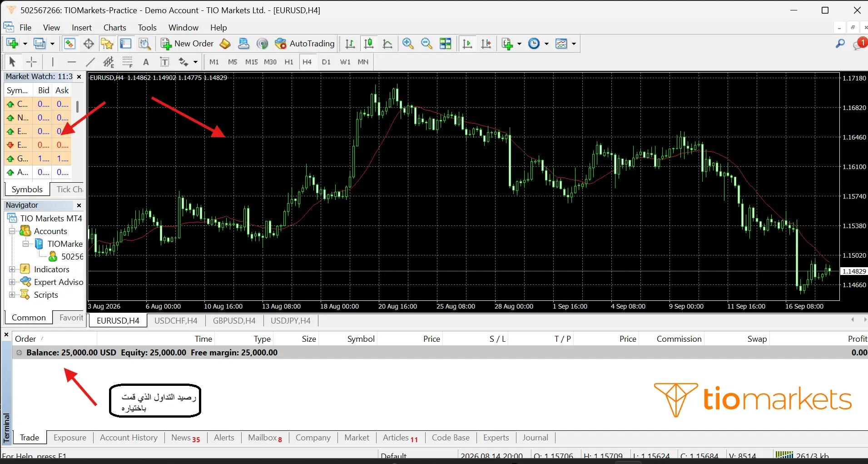Open the Indicators list icon
This screenshot has height=464, width=868.
tap(507, 44)
